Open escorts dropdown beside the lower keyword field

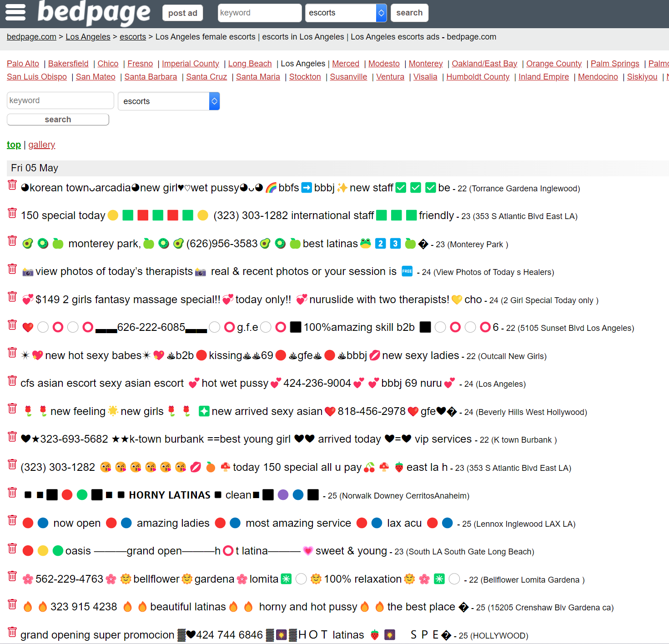click(169, 101)
